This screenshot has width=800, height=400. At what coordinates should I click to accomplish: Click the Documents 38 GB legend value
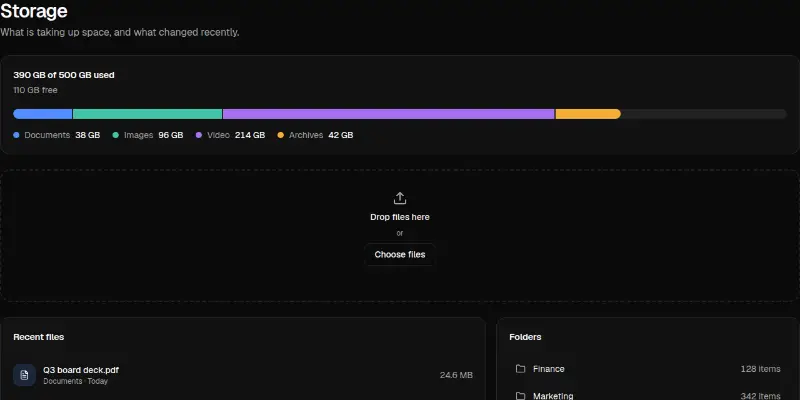88,135
